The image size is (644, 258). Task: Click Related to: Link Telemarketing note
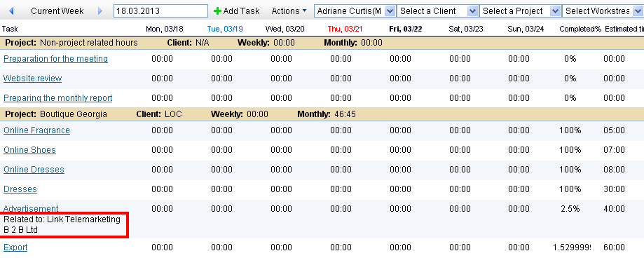62,225
